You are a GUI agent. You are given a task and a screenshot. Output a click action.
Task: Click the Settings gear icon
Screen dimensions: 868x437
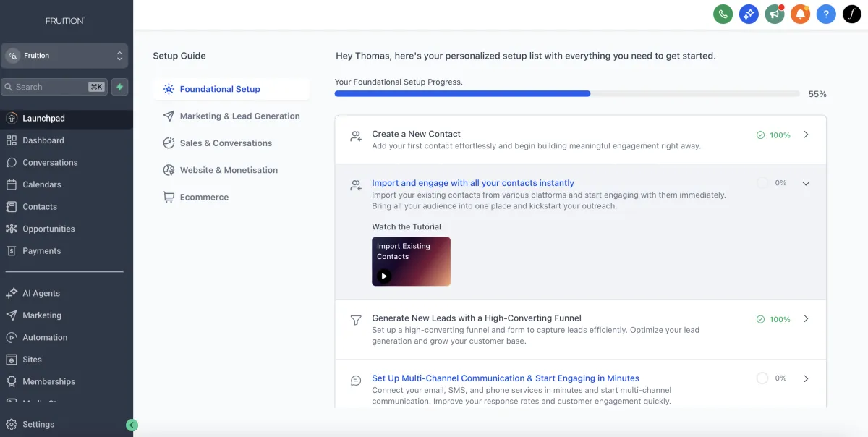click(x=12, y=424)
